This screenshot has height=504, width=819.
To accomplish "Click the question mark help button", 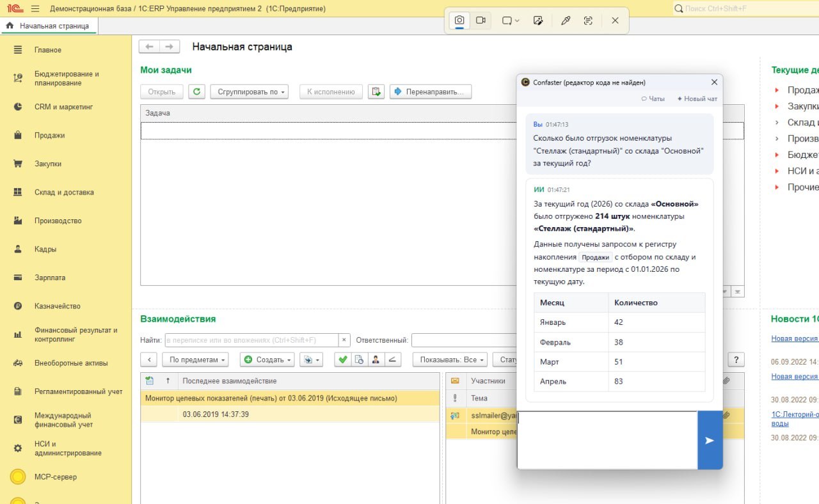I will pos(736,359).
